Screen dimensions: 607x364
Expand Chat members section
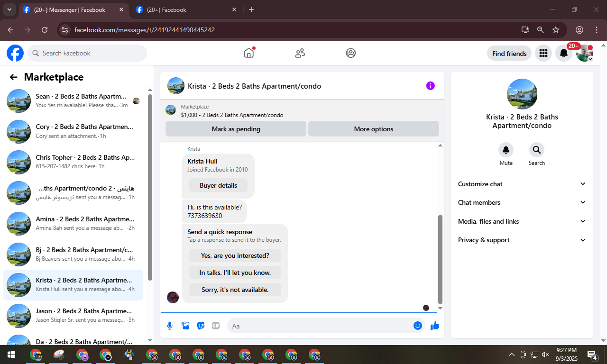522,202
